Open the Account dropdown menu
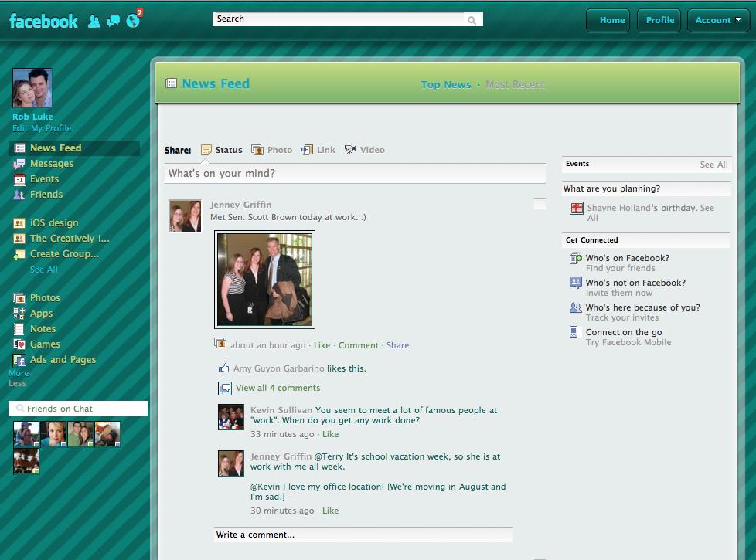 718,21
